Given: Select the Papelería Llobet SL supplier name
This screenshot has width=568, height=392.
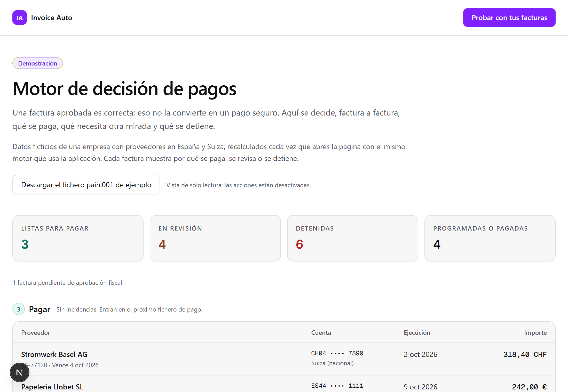Looking at the screenshot, I should click(52, 387).
